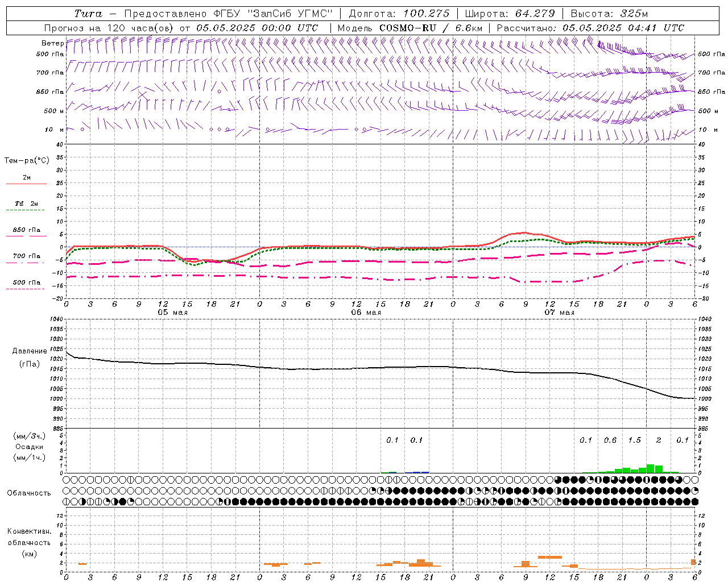Image resolution: width=728 pixels, height=582 pixels.
Task: Select the 500 гПа temperature legend entry
Action: pyautogui.click(x=26, y=283)
